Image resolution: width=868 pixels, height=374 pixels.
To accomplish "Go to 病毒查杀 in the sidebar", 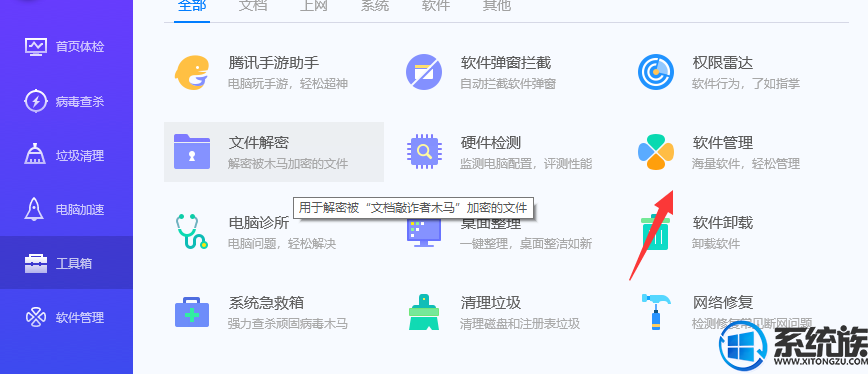I will (x=80, y=102).
